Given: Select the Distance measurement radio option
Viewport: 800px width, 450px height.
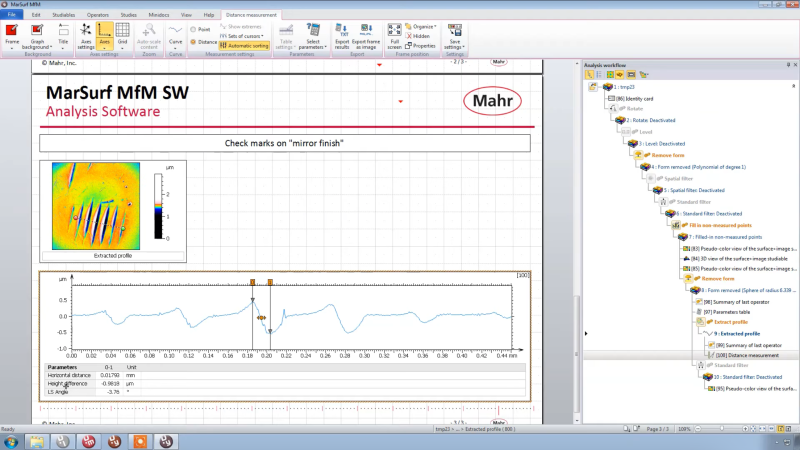Looking at the screenshot, I should (205, 42).
